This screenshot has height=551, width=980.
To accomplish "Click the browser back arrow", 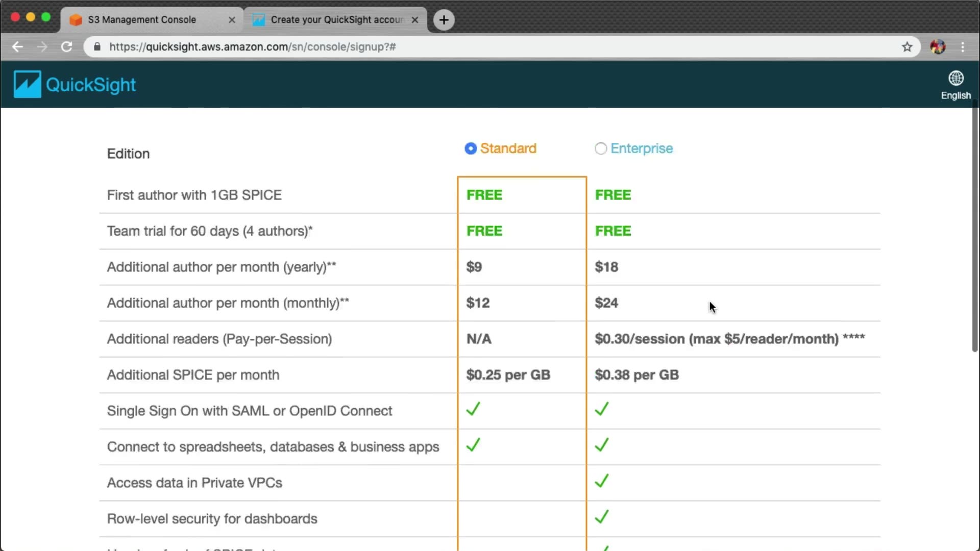I will coord(18,47).
